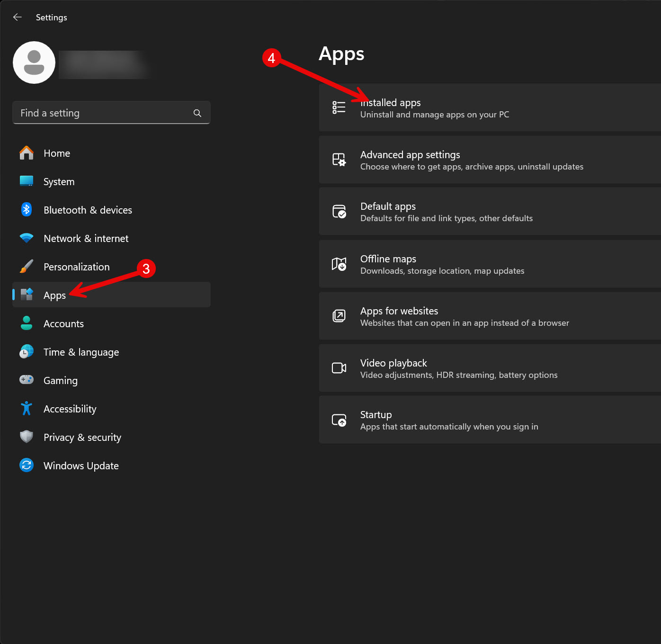Open Video playback settings
The height and width of the screenshot is (644, 661).
coord(490,368)
